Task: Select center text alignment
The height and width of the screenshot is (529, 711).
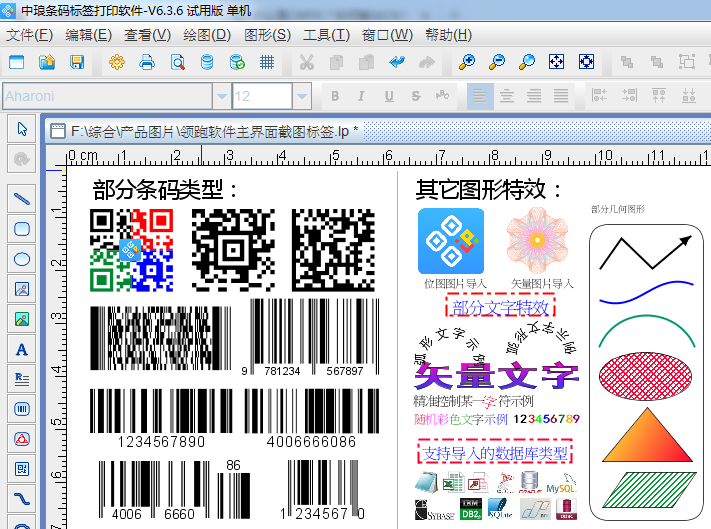Action: click(x=507, y=96)
